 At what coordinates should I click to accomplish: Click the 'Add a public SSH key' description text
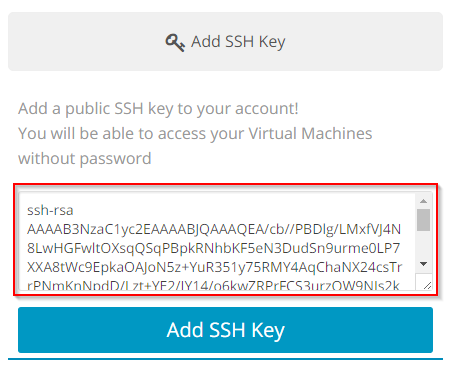[158, 109]
